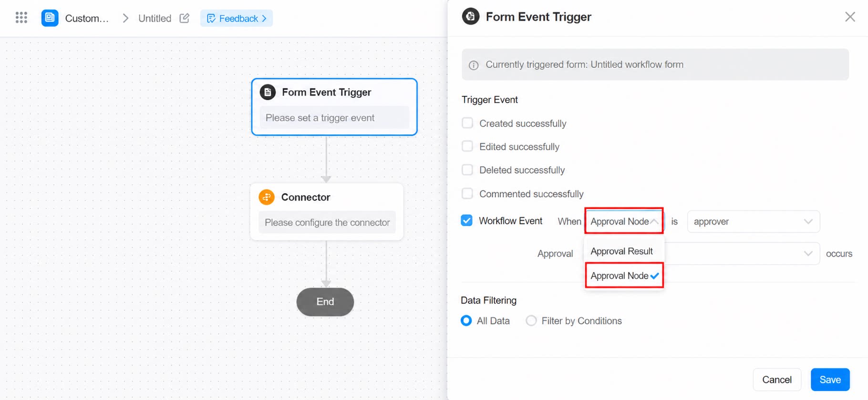Click the panel header trigger icon
The height and width of the screenshot is (400, 868).
(x=470, y=17)
